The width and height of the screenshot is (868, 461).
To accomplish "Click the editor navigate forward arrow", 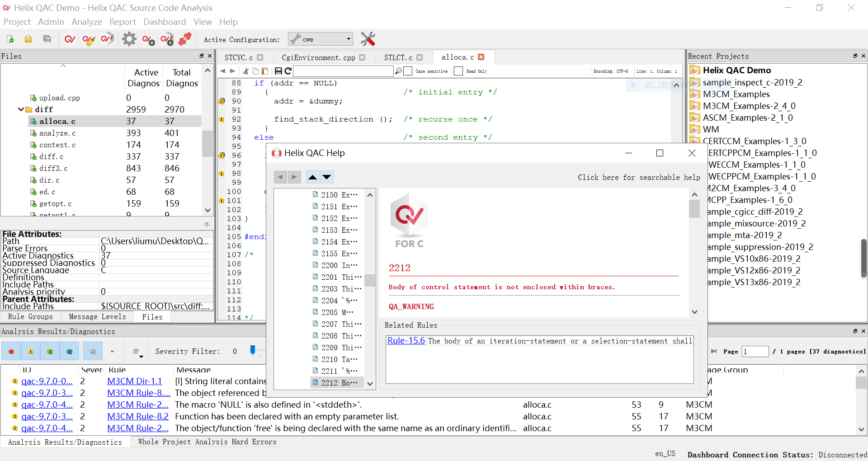I will pyautogui.click(x=233, y=71).
